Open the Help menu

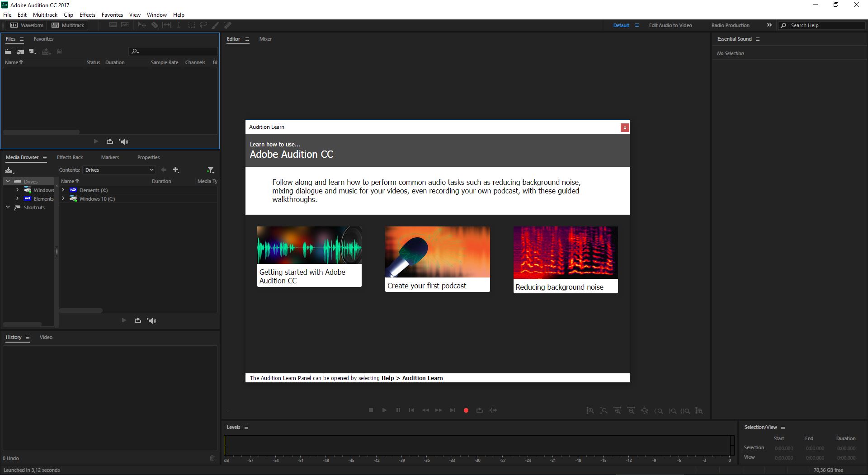(x=179, y=15)
